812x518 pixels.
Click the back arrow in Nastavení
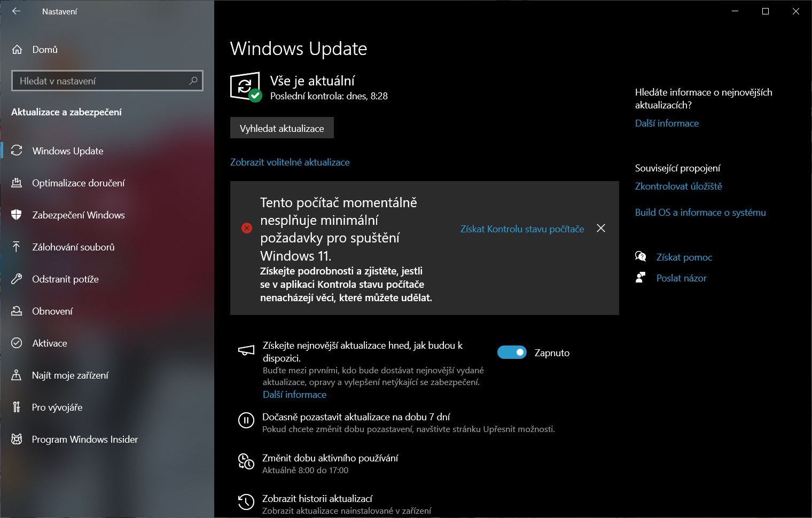pos(17,11)
